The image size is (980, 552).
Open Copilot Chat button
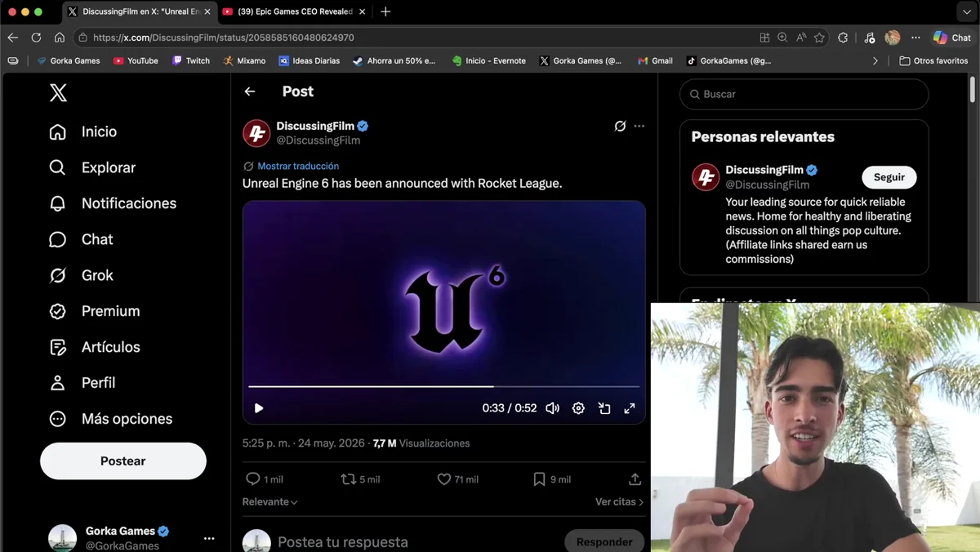coord(952,38)
